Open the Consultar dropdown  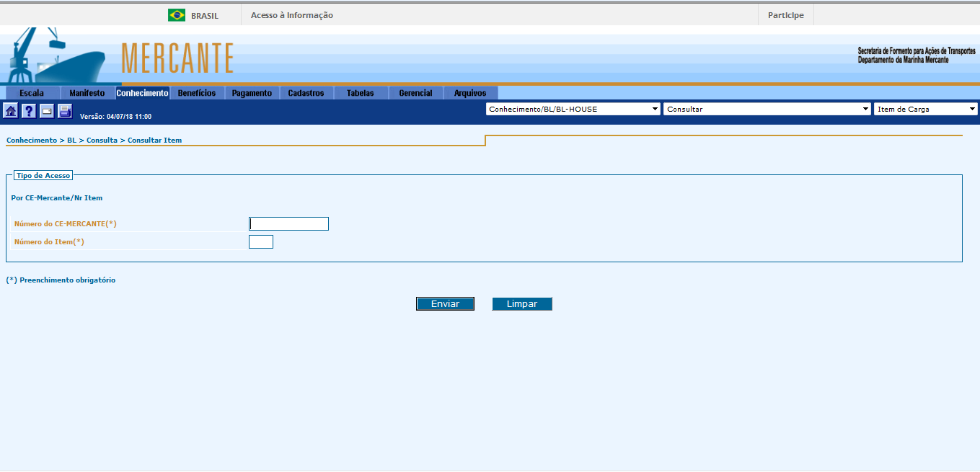767,110
